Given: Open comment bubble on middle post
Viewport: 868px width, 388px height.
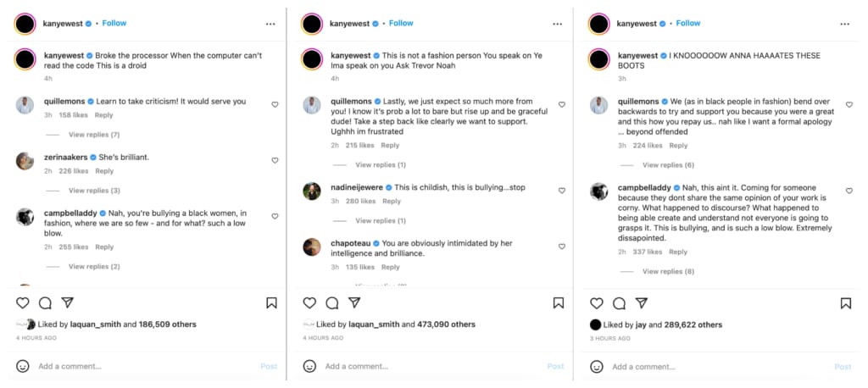Looking at the screenshot, I should tap(332, 302).
